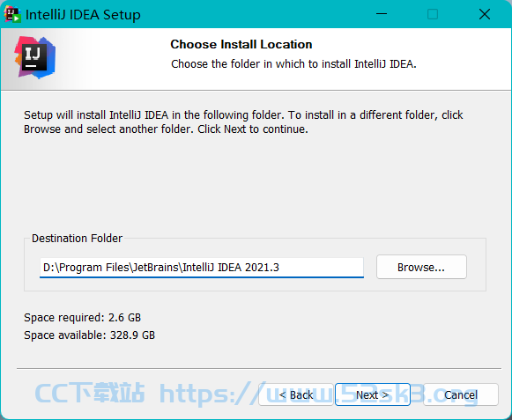
Task: Click the small IntelliJ icon in title bar
Action: click(12, 14)
